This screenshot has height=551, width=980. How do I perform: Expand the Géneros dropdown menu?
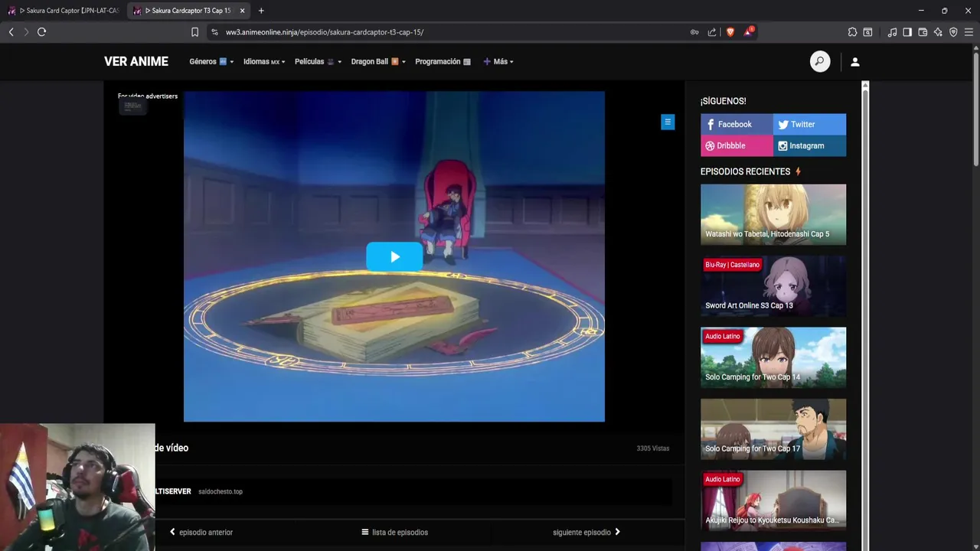coord(211,62)
